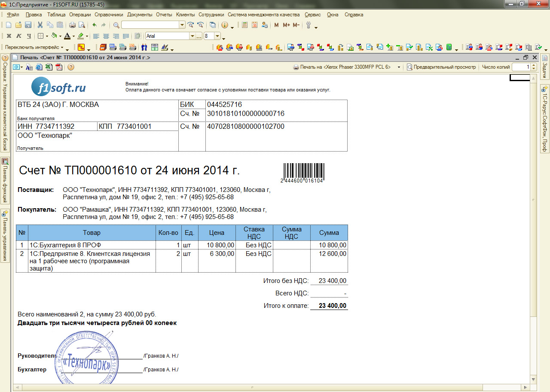Screen dimensions: 550x392
Task: Toggle underline Ч formatting
Action: [29, 36]
